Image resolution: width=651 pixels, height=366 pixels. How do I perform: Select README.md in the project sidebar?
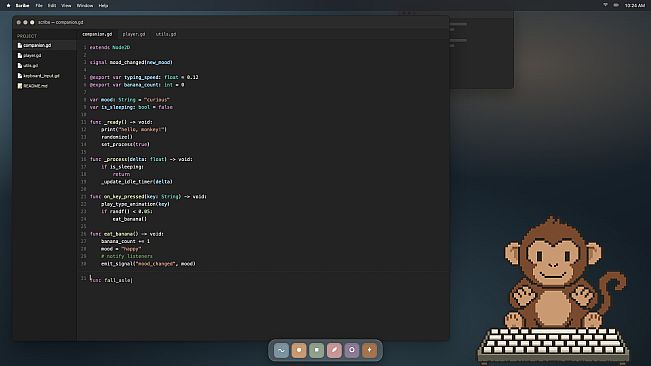[x=45, y=86]
